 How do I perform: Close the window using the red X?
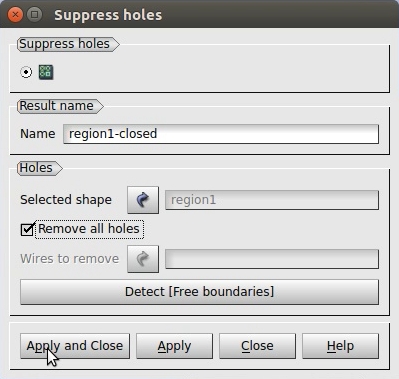(15, 15)
